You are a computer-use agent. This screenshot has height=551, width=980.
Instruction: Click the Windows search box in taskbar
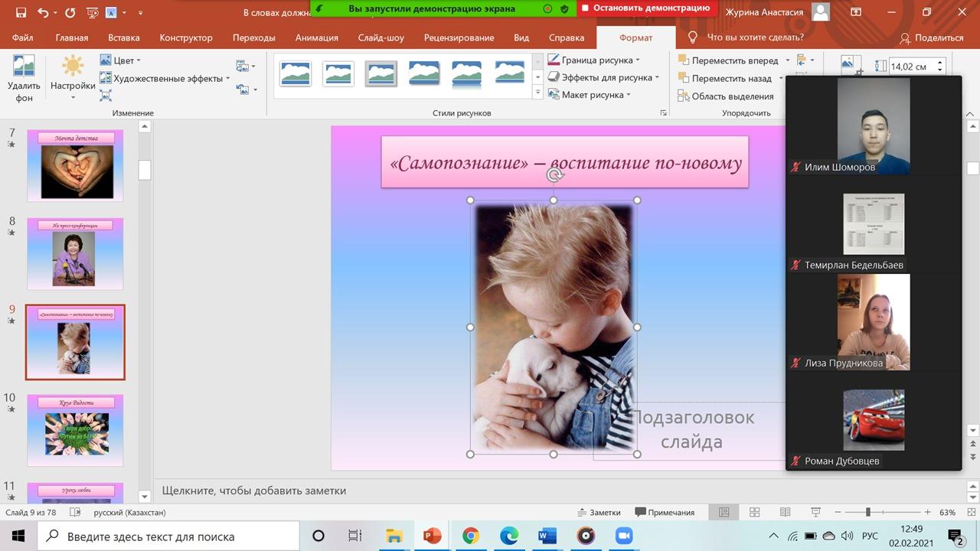(168, 536)
